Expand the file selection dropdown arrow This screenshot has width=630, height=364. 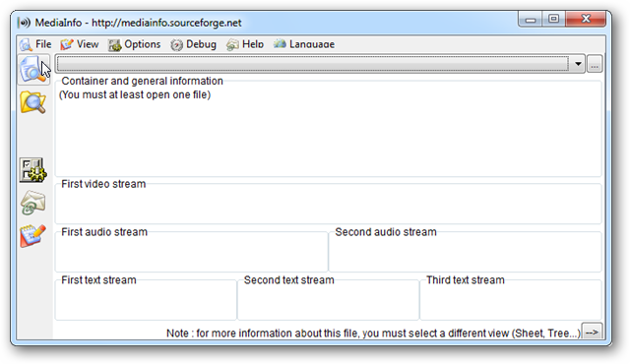pyautogui.click(x=578, y=64)
